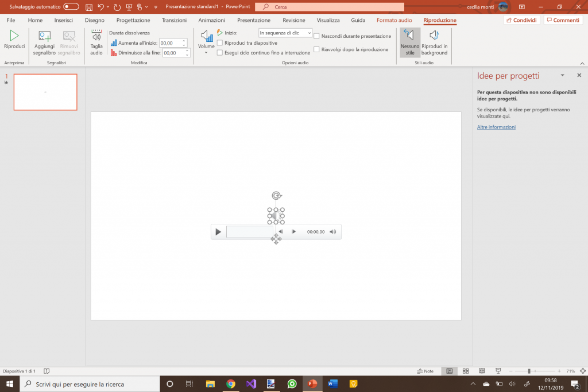Open the File tab

tap(11, 20)
